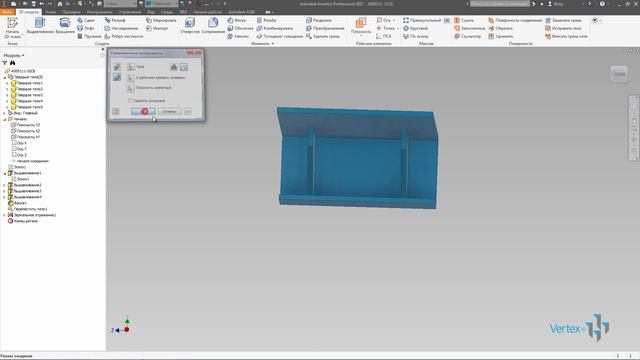Select the Сопряжение (Fillet) tool
640x360 pixels.
pyautogui.click(x=213, y=26)
